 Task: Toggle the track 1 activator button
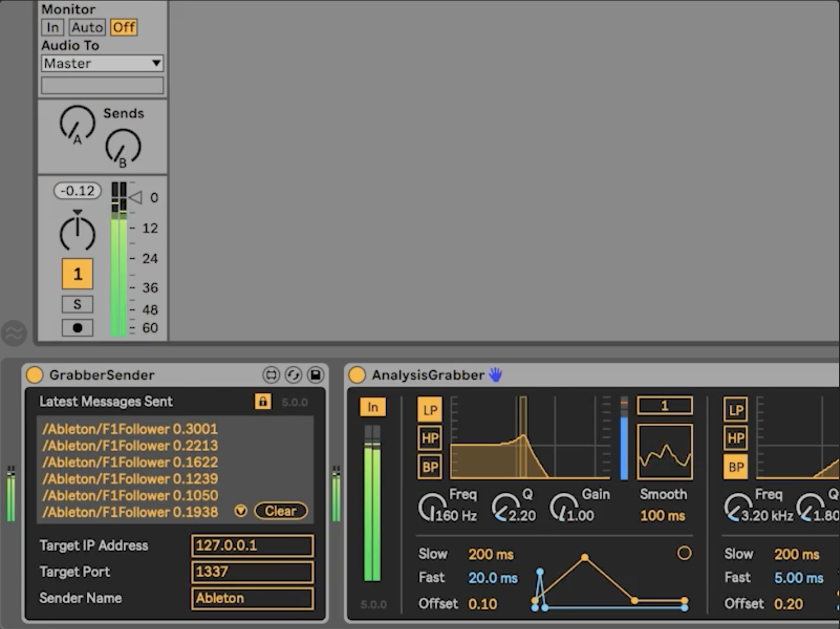(78, 274)
